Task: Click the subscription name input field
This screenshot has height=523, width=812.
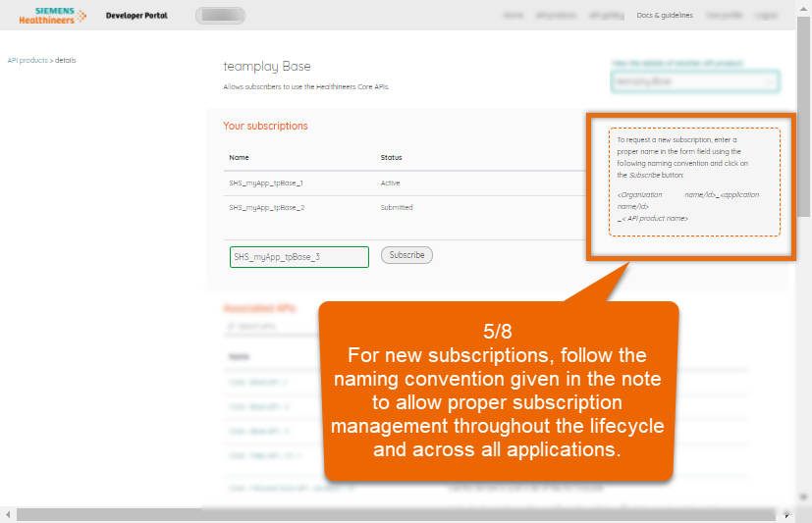Action: click(299, 256)
